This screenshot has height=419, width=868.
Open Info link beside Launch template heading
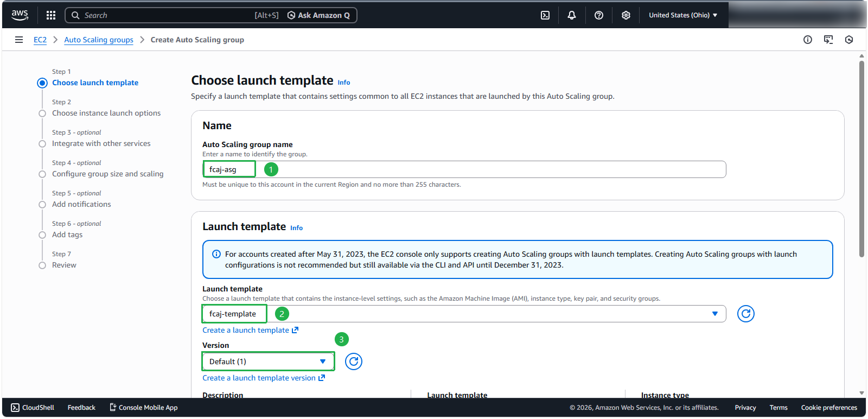point(296,228)
